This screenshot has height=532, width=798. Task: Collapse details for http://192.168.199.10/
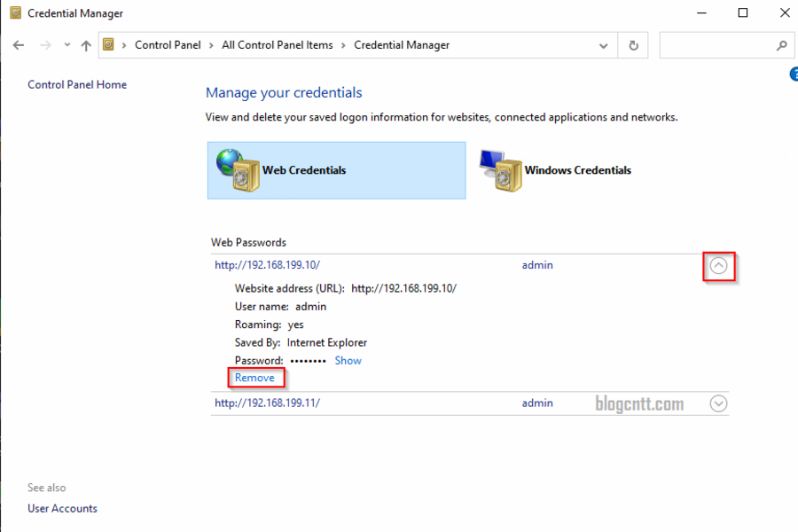coord(718,264)
